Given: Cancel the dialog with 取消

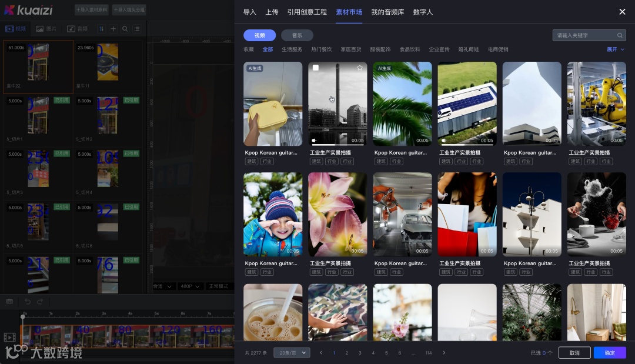Looking at the screenshot, I should tap(574, 352).
